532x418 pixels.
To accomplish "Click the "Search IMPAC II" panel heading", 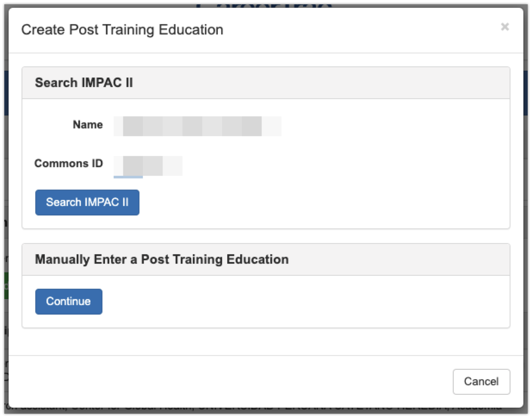I will (x=84, y=83).
